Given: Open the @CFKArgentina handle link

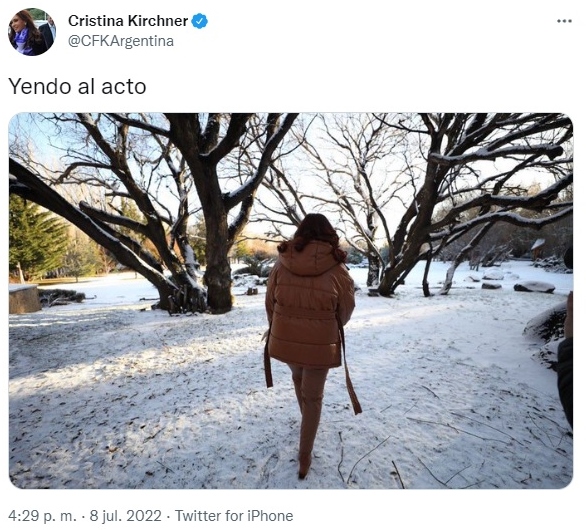Looking at the screenshot, I should 121,41.
